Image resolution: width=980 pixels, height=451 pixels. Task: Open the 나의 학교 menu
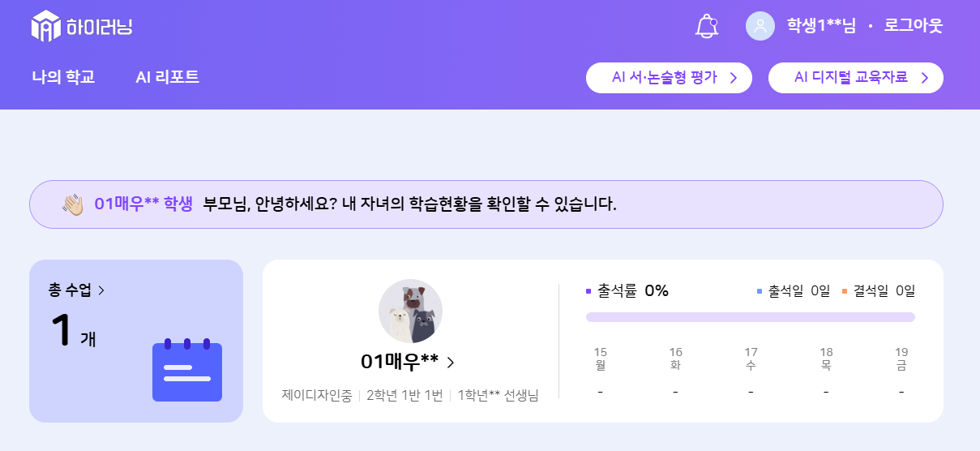[63, 77]
